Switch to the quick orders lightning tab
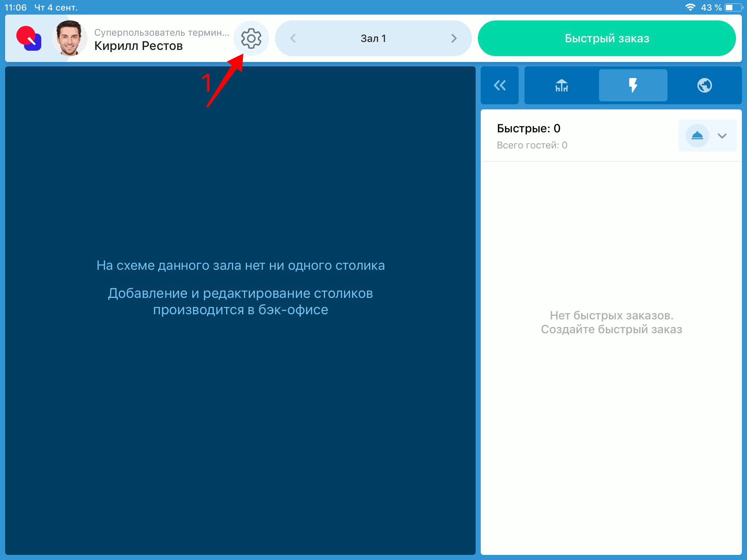The height and width of the screenshot is (560, 747). click(633, 85)
